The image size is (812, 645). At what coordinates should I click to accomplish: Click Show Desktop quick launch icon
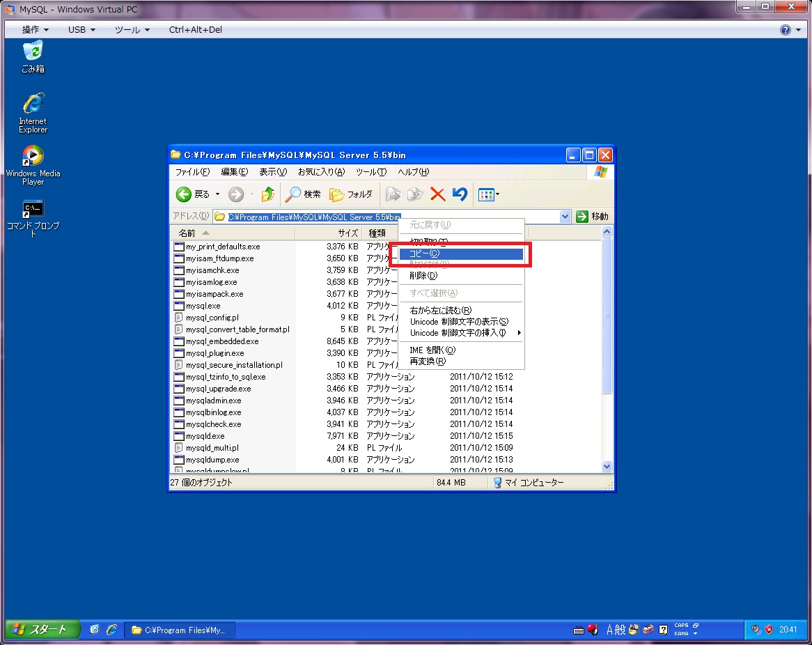pos(94,630)
